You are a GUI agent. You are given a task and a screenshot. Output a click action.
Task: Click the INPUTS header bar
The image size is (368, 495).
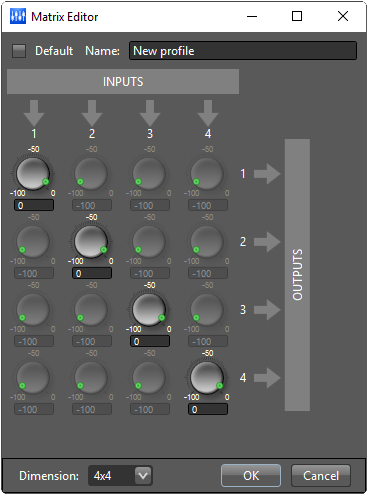pyautogui.click(x=123, y=82)
